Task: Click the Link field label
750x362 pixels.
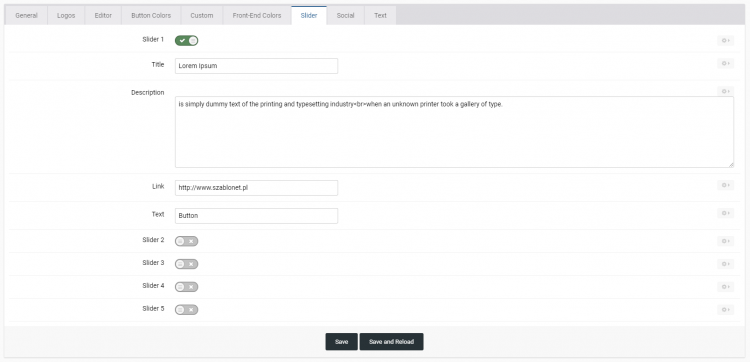Action: click(x=158, y=186)
